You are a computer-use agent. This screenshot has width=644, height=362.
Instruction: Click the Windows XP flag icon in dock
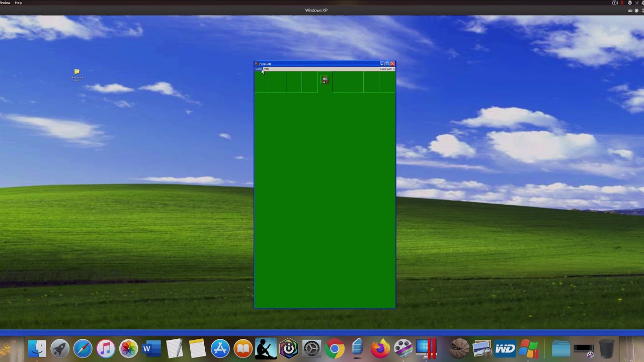(529, 348)
